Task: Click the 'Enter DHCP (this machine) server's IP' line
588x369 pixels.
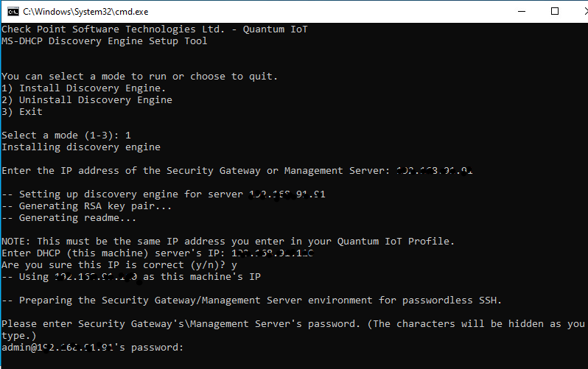Action: click(x=158, y=253)
